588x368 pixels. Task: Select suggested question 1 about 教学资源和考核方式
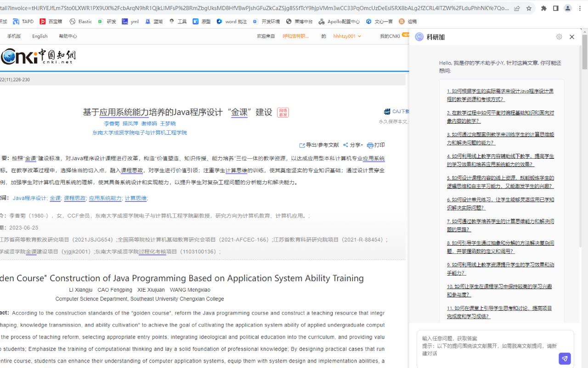point(500,95)
